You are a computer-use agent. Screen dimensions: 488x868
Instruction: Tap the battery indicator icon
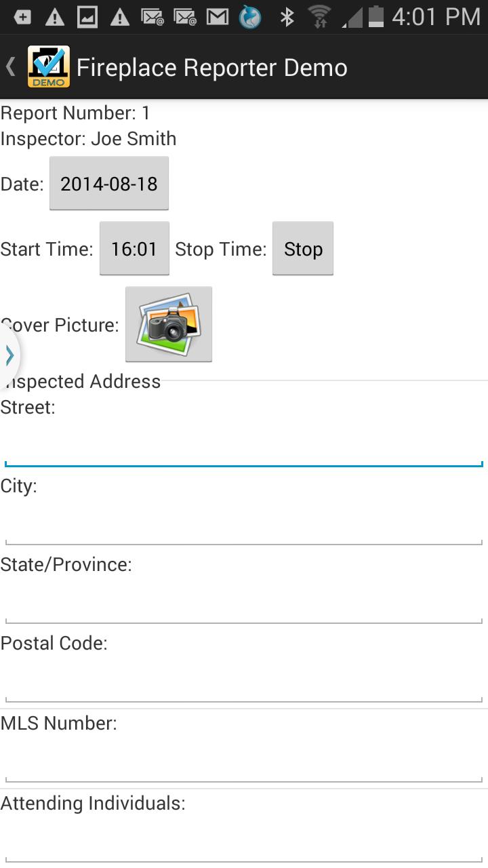coord(376,17)
